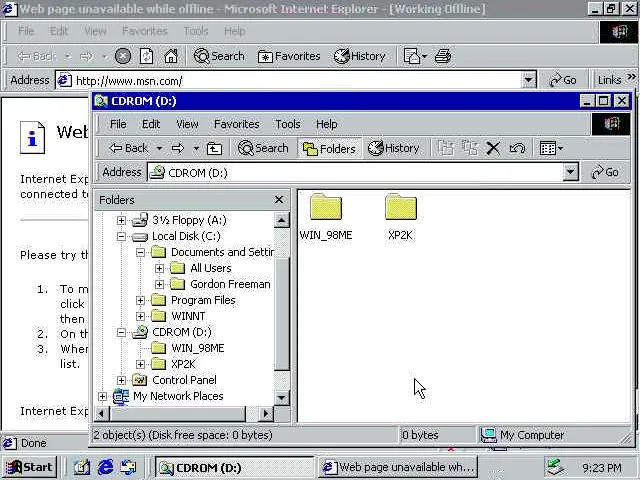The image size is (640, 480).
Task: Click Refresh icon in Internet Explorer toolbar
Action: [147, 56]
